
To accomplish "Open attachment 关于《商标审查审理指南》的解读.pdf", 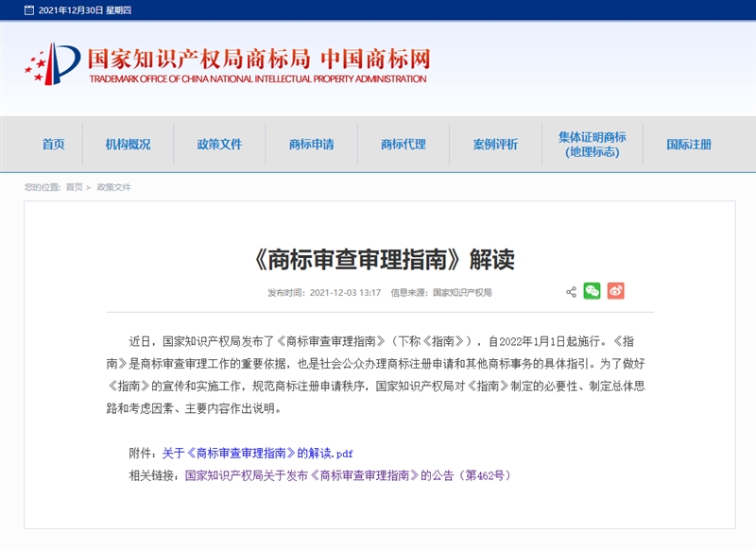I will click(257, 454).
